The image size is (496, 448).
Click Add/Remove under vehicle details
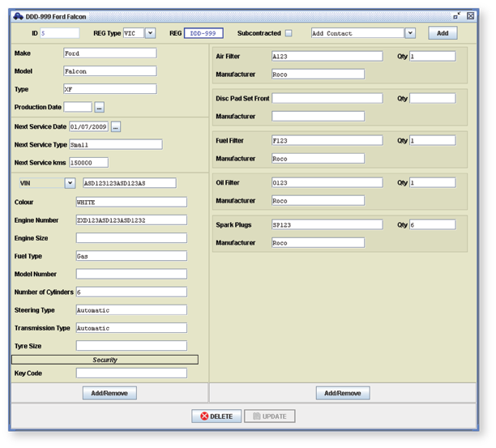coord(109,393)
